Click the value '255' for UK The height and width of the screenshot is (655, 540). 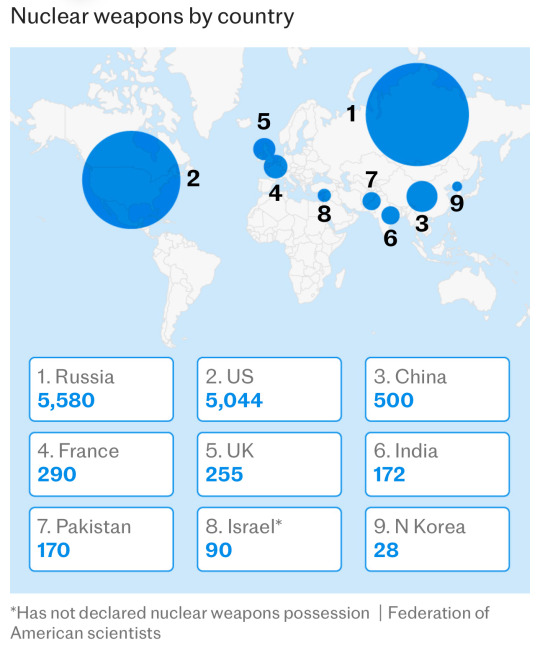pyautogui.click(x=224, y=475)
